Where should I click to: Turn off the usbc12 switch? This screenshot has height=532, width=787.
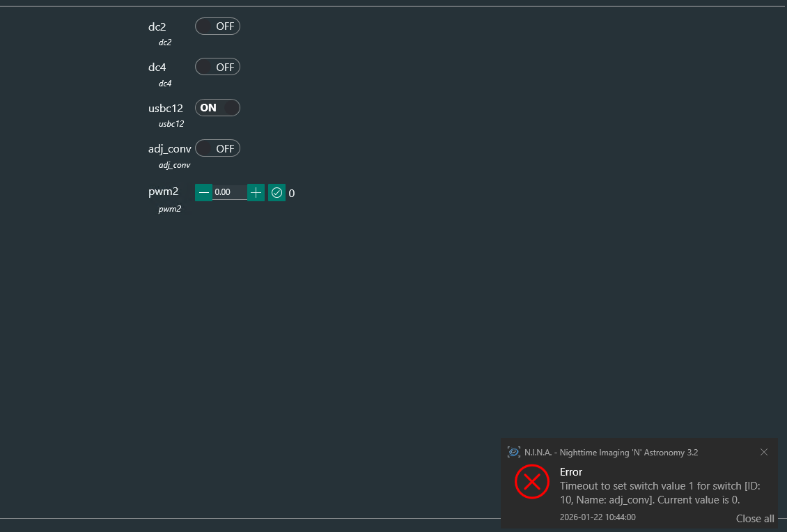click(217, 107)
